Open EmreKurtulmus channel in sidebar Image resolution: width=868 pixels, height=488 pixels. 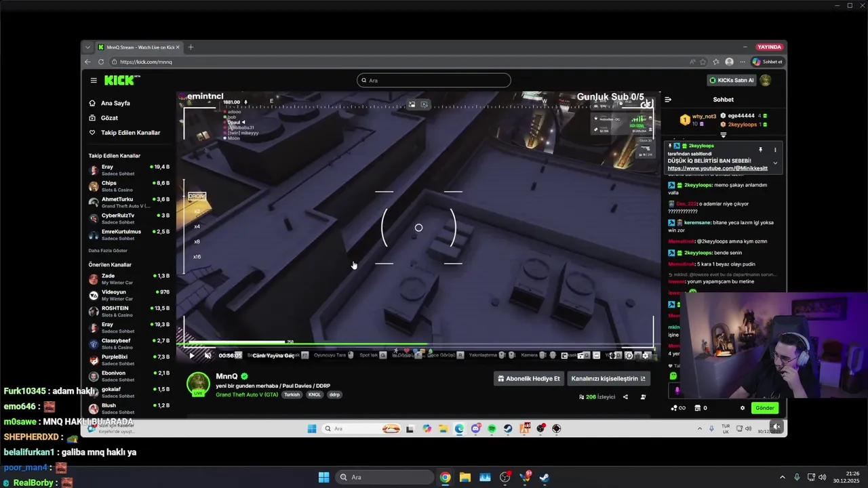(x=129, y=235)
